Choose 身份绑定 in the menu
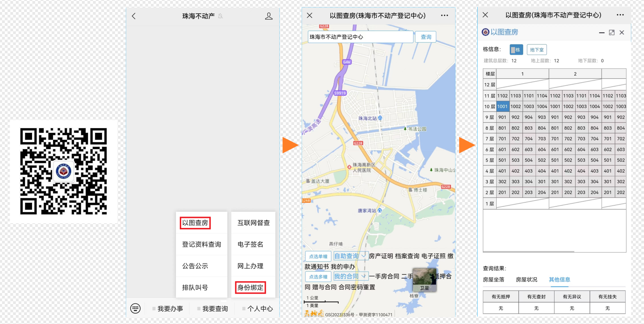Screen dimensions: 644x324 (250, 288)
